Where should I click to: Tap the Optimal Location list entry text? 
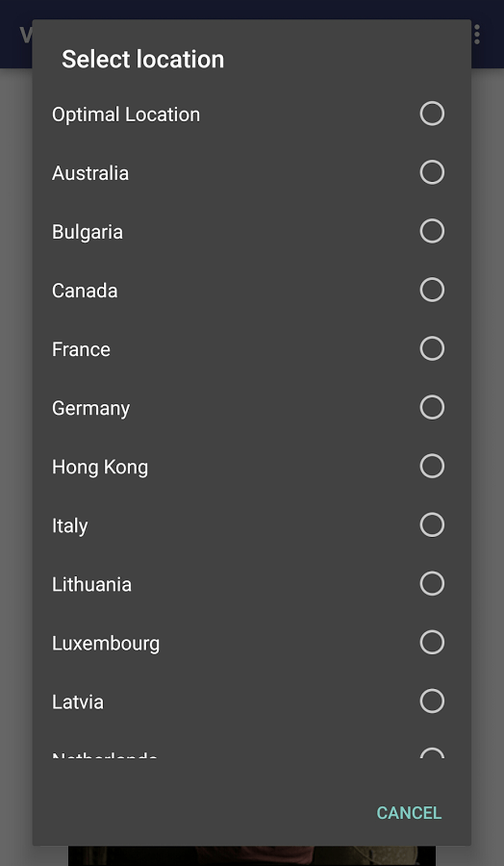click(126, 115)
